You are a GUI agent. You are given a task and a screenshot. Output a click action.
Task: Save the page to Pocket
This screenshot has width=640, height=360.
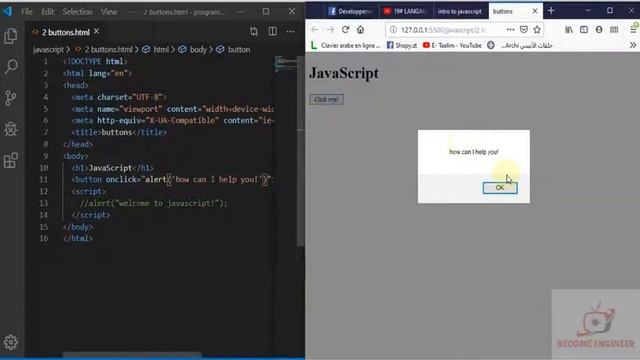(524, 30)
